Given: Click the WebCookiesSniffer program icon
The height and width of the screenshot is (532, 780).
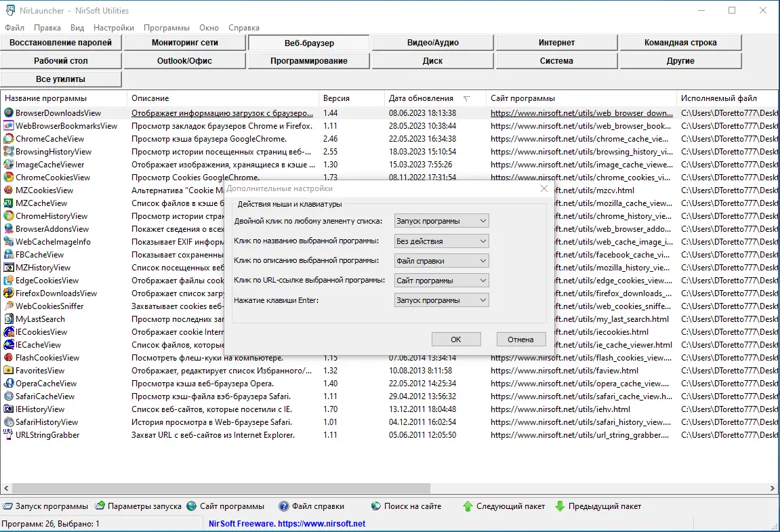Looking at the screenshot, I should pos(8,306).
